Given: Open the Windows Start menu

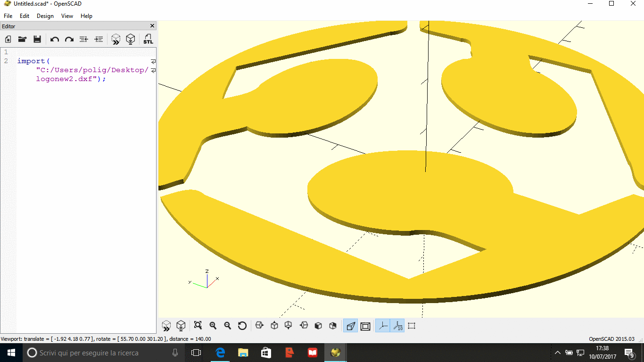Looking at the screenshot, I should point(11,353).
